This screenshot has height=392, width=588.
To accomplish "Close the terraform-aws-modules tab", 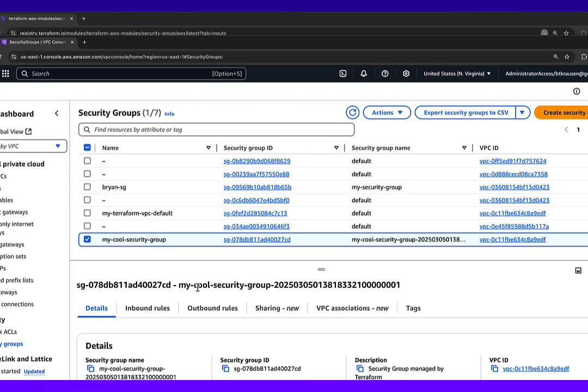I will pyautogui.click(x=72, y=19).
